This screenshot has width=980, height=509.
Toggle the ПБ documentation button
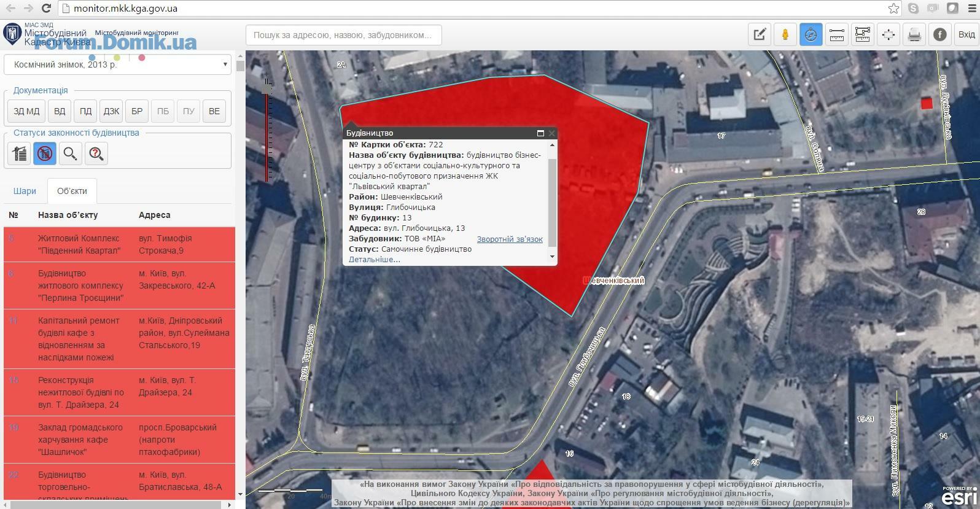coord(163,111)
